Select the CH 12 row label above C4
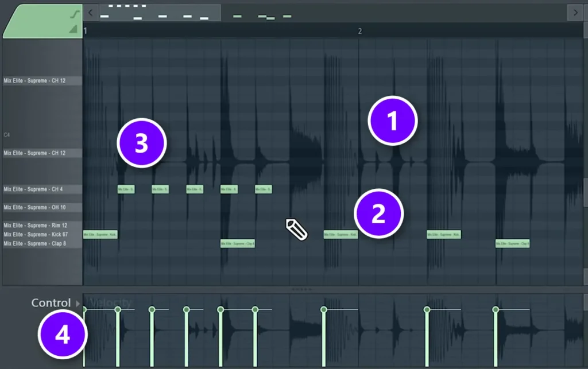This screenshot has height=369, width=588. pyautogui.click(x=42, y=80)
